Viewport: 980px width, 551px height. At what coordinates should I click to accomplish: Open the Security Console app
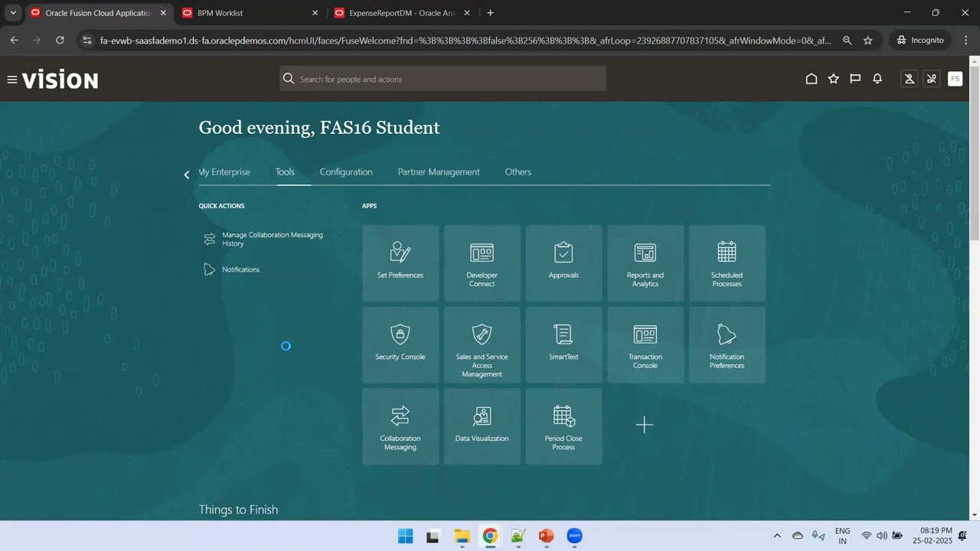400,344
